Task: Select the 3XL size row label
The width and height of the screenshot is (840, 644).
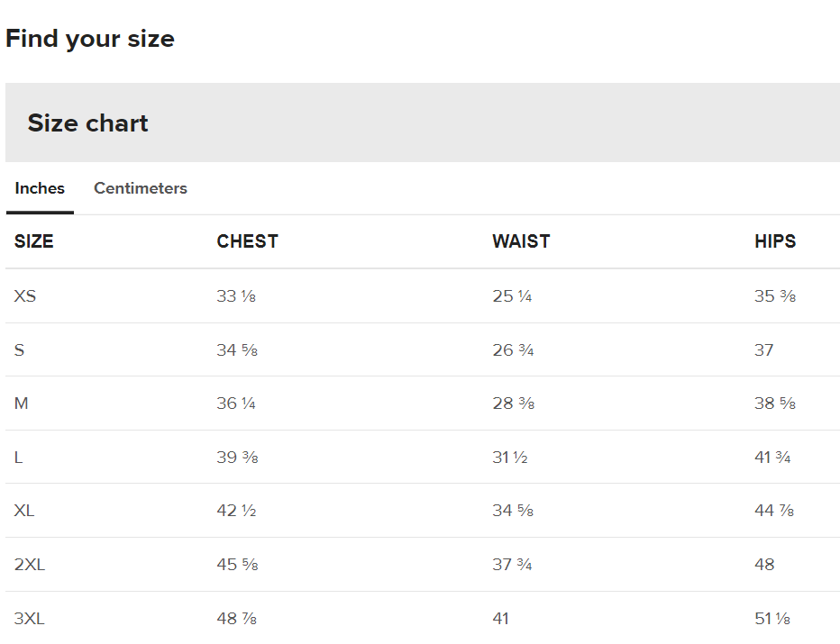Action: 30,619
